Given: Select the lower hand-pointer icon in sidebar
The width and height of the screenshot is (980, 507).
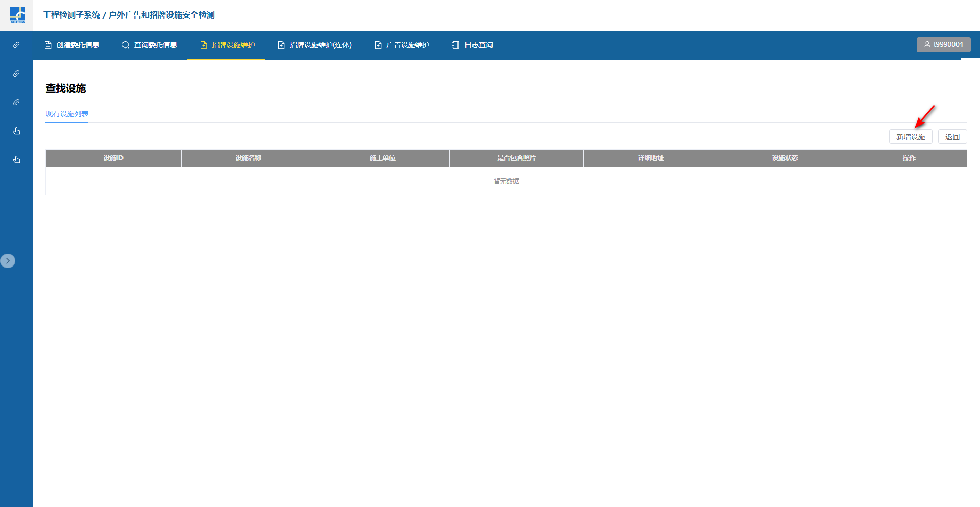Looking at the screenshot, I should (x=16, y=159).
